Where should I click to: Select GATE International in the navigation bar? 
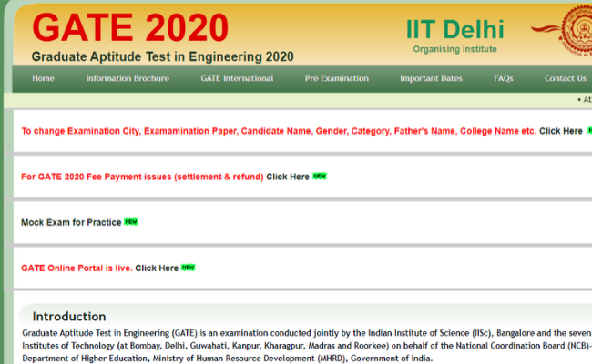[x=237, y=78]
